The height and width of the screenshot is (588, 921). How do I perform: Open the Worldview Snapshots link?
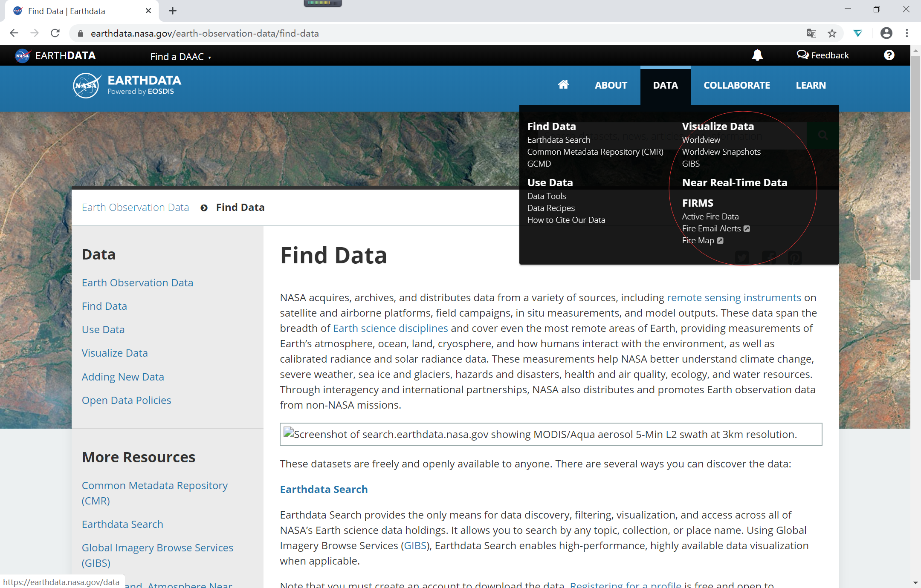[x=721, y=152]
